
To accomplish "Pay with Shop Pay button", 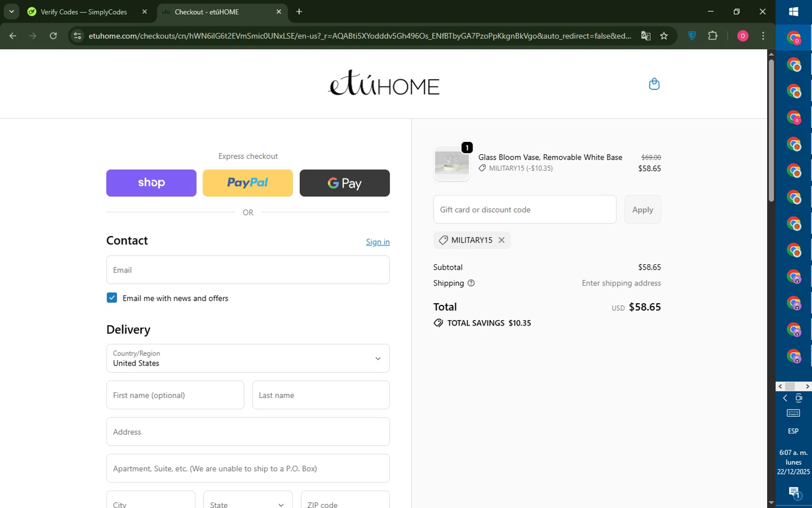I will [x=151, y=183].
